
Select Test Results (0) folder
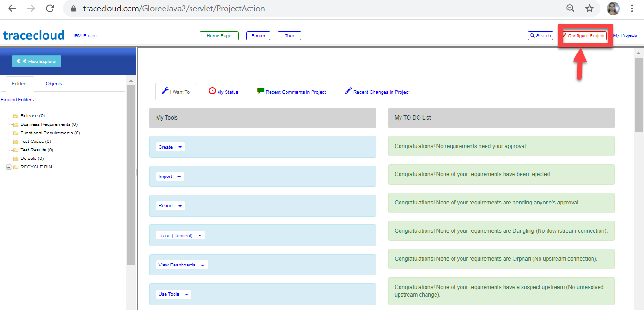tap(37, 150)
